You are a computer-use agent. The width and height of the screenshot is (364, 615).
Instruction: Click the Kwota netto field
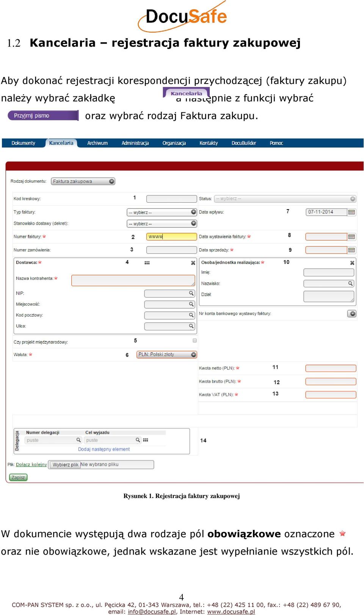pyautogui.click(x=331, y=368)
